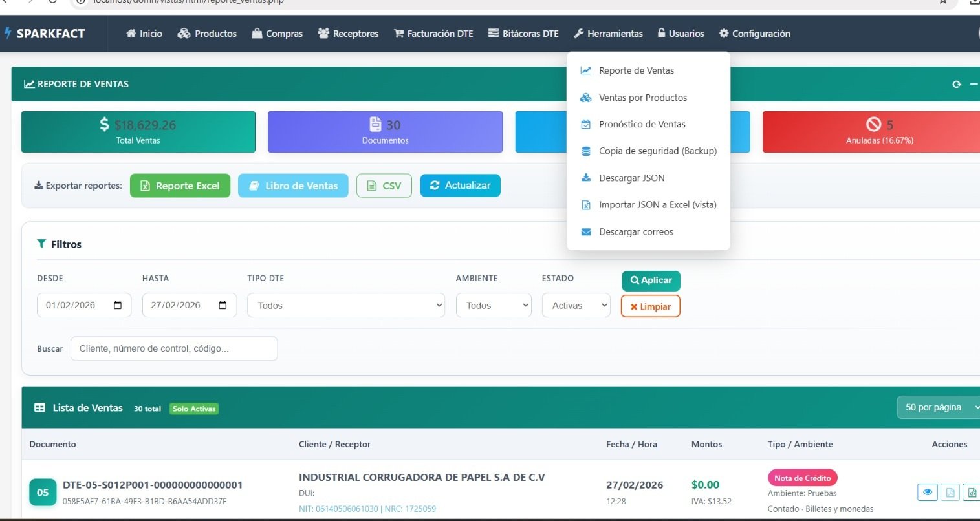
Task: Click the SPARKFACT logo
Action: tap(45, 34)
